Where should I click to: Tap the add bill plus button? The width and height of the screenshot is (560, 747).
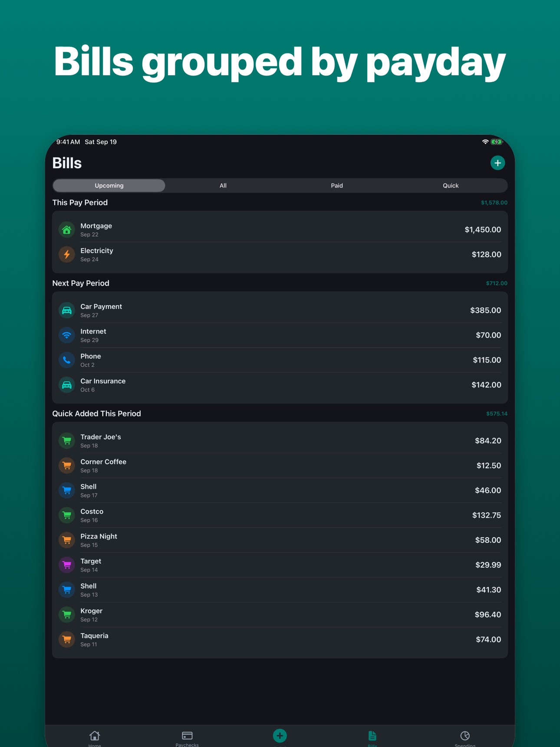click(497, 163)
